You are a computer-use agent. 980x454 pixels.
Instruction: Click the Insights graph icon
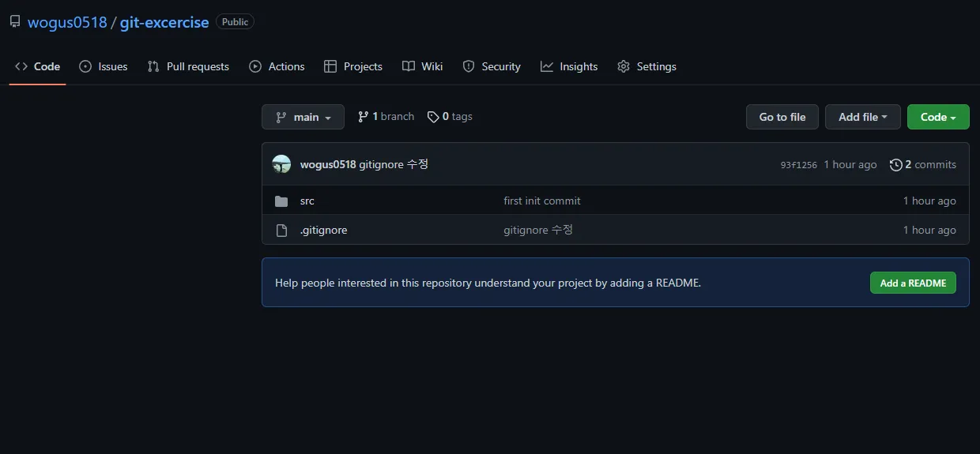point(547,66)
